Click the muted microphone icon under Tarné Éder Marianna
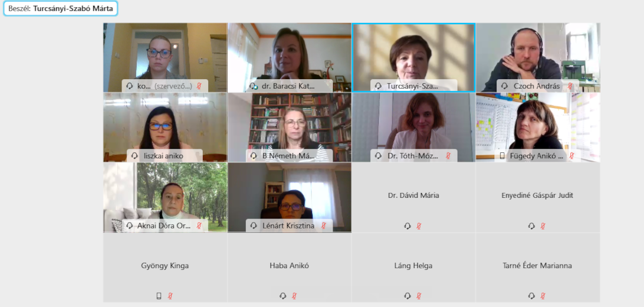Viewport: 644px width, 307px height. pos(543,296)
